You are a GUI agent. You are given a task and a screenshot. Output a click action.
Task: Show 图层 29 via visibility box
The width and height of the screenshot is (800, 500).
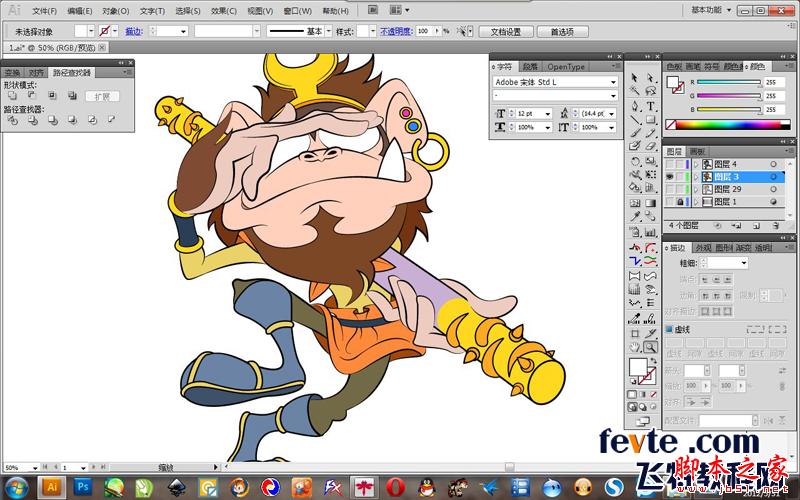pyautogui.click(x=670, y=189)
